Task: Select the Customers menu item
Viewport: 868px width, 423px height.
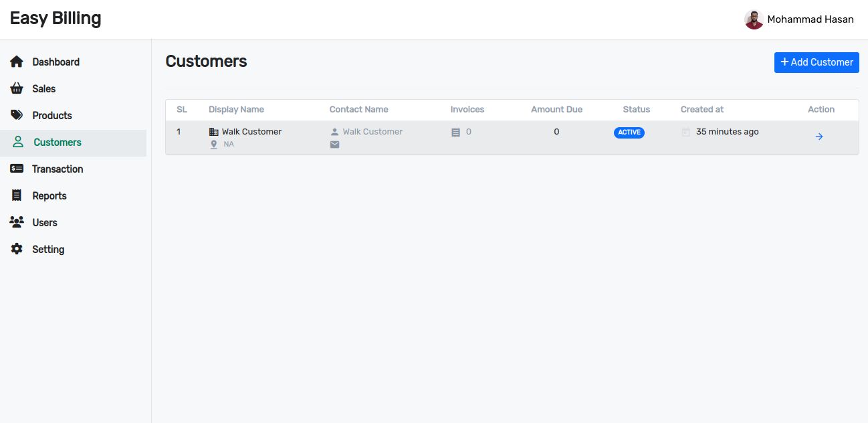Action: click(74, 143)
